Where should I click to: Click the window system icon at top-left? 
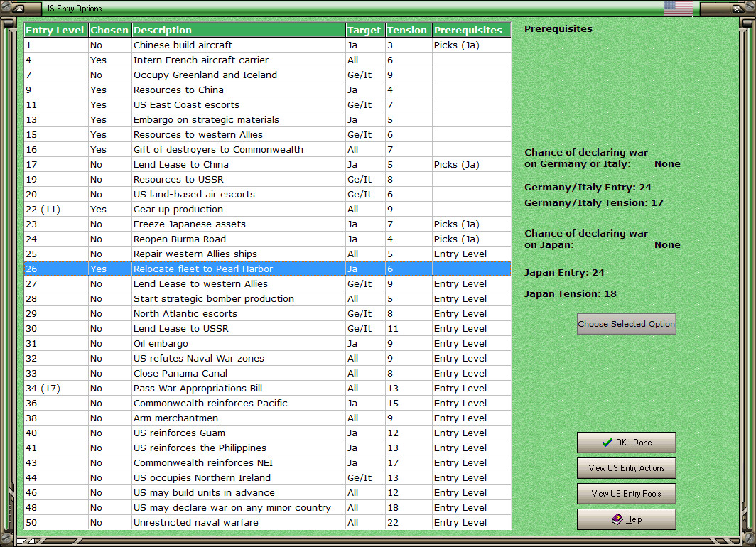point(18,9)
